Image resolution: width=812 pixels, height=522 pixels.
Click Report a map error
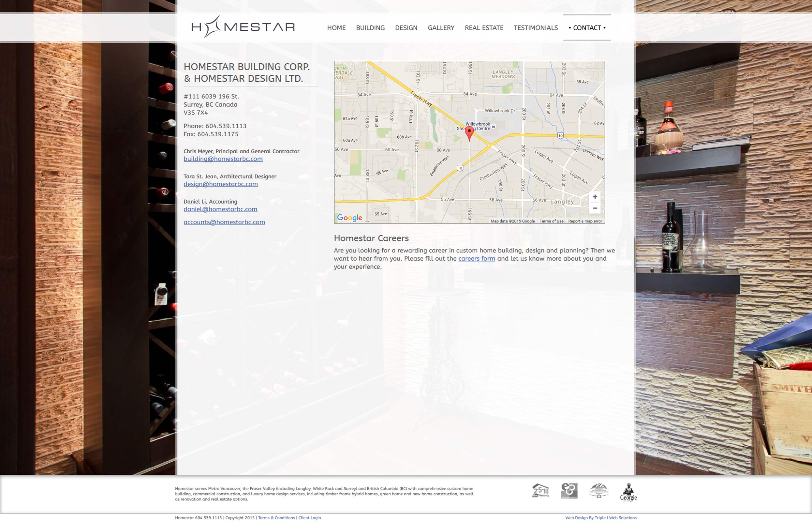click(x=585, y=221)
